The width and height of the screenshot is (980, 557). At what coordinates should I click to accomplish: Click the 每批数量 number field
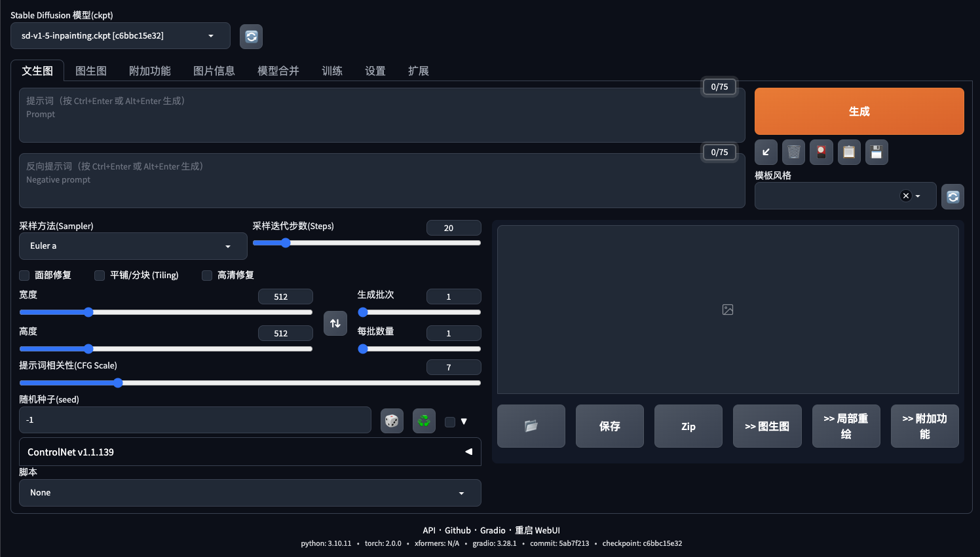pos(454,333)
